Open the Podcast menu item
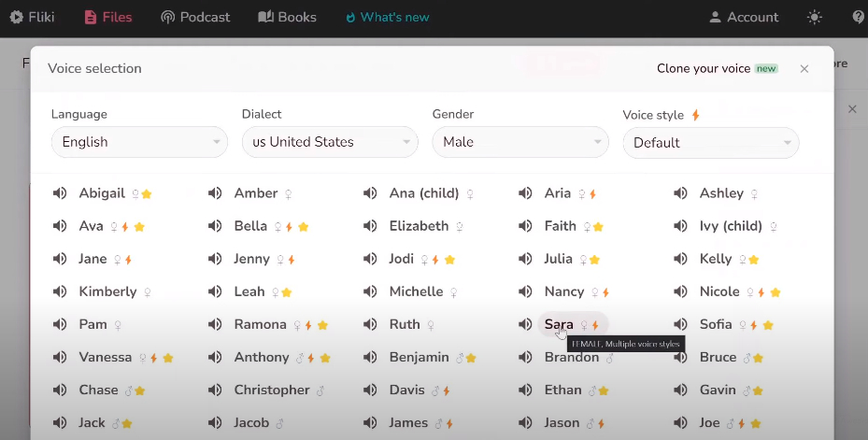The width and height of the screenshot is (868, 440). click(195, 17)
